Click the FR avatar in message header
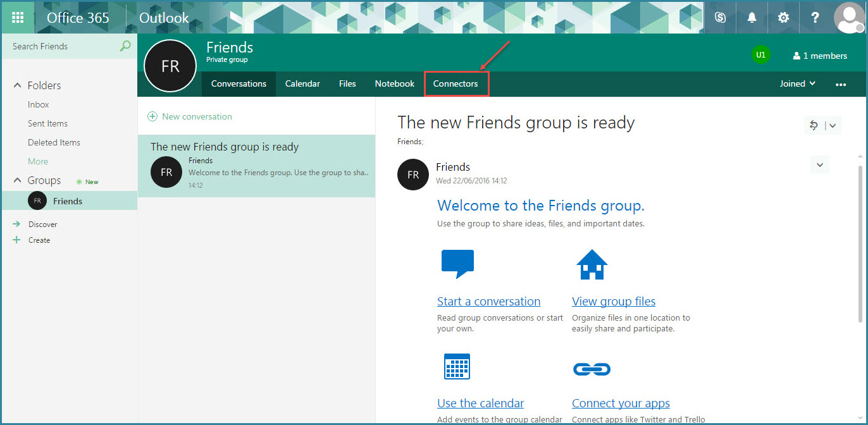This screenshot has width=868, height=425. pyautogui.click(x=413, y=175)
